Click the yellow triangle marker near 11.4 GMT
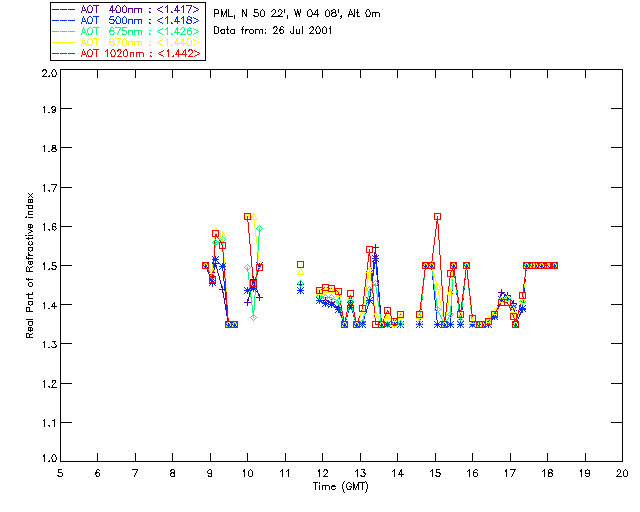This screenshot has height=512, width=640. click(300, 272)
